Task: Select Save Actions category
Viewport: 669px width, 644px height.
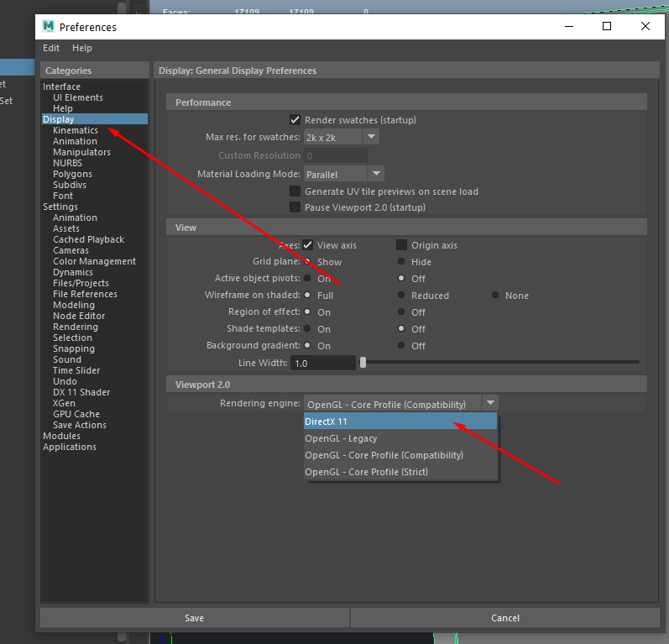Action: click(x=80, y=425)
